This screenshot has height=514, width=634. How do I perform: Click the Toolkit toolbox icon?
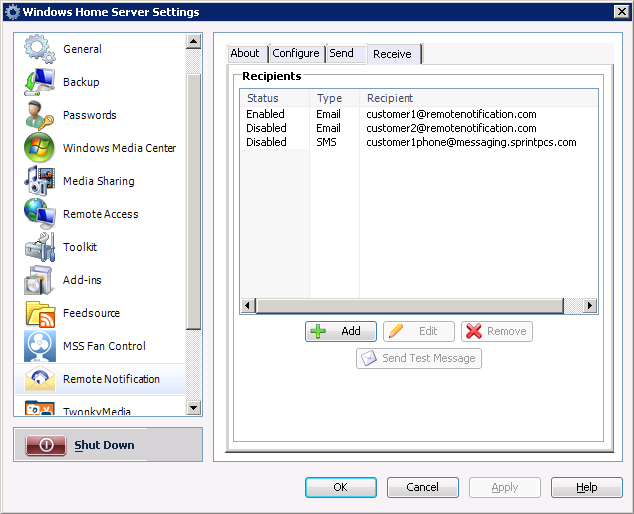pyautogui.click(x=39, y=247)
